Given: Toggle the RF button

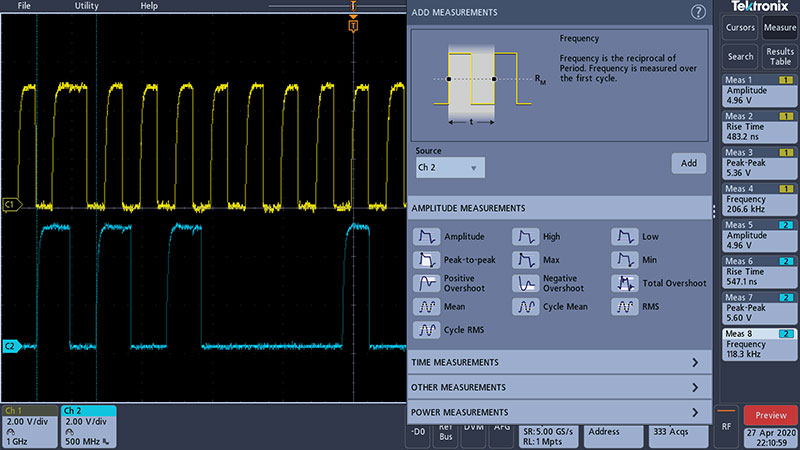Looking at the screenshot, I should [x=727, y=425].
